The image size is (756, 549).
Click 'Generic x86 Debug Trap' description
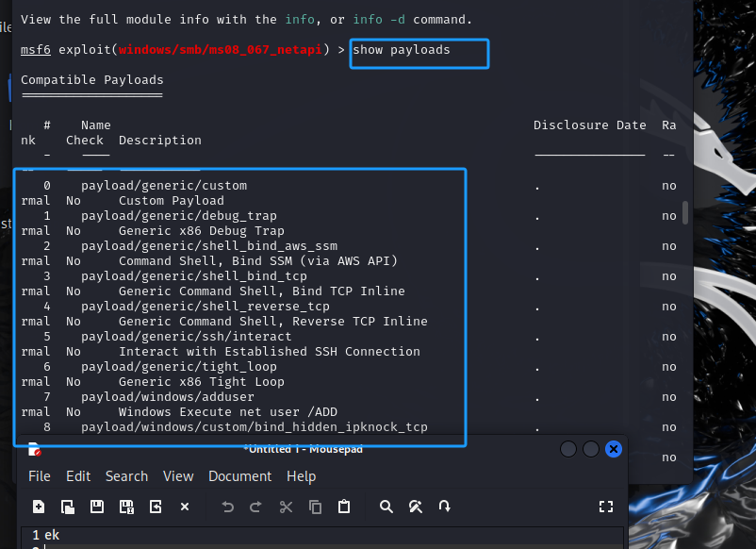point(202,231)
